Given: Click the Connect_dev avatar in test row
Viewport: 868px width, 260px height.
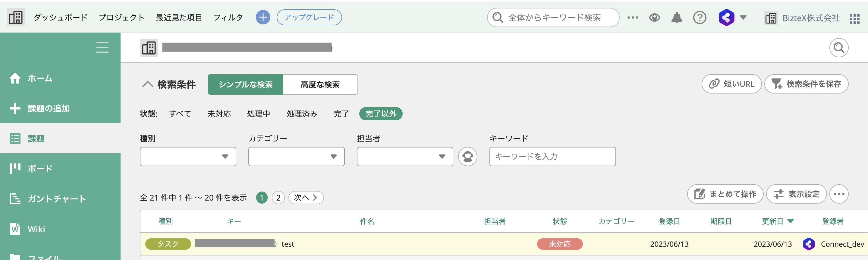Looking at the screenshot, I should (x=809, y=244).
